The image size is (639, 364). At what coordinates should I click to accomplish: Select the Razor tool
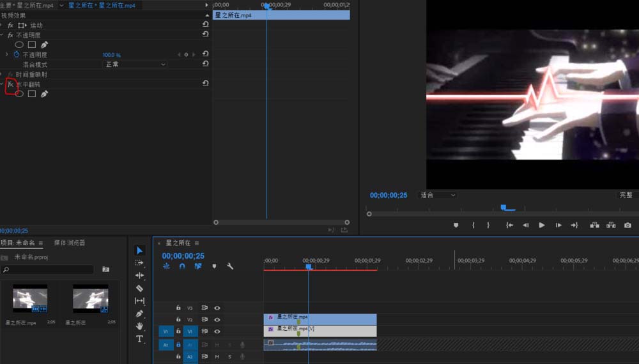[139, 288]
